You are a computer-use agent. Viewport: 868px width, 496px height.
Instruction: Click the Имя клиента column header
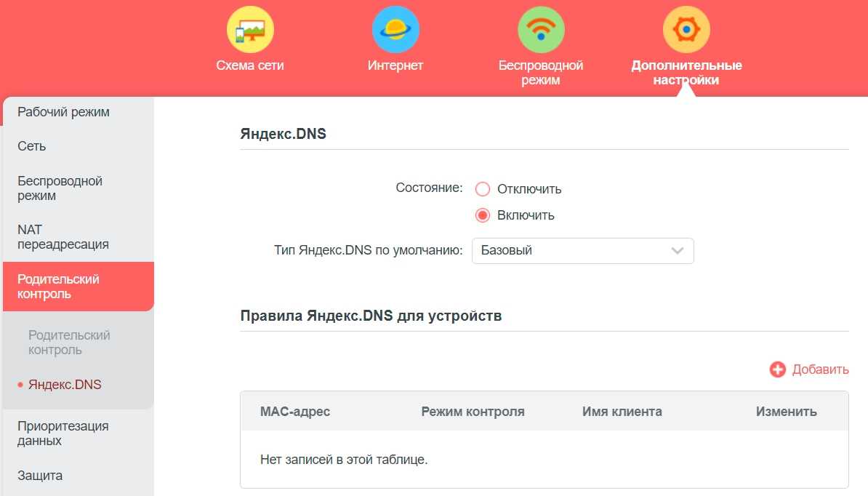coord(622,412)
